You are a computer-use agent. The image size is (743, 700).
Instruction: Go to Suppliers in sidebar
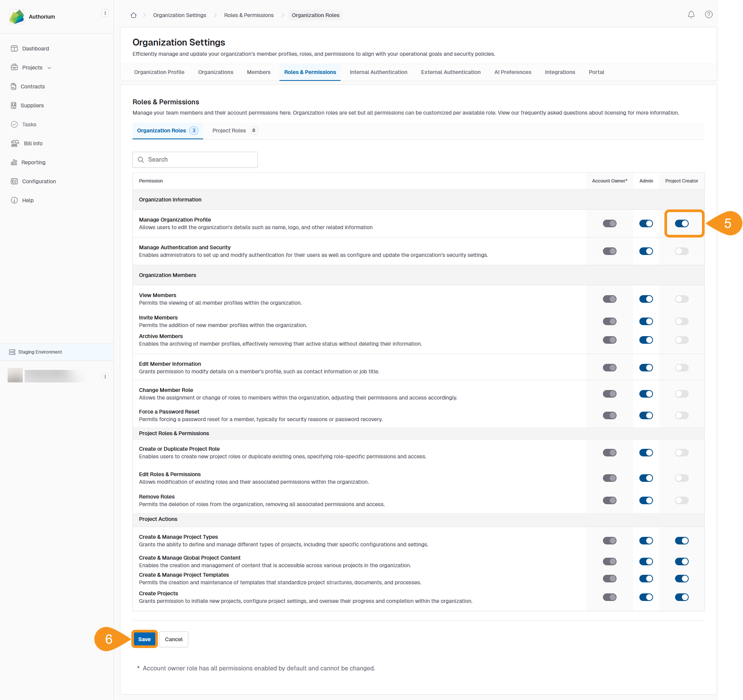click(32, 105)
